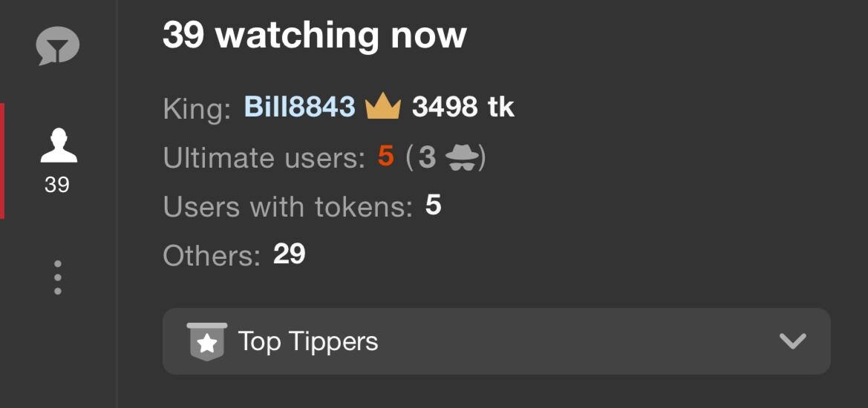Open the three-dot more options menu
Screen dimensions: 868x408
pyautogui.click(x=58, y=277)
